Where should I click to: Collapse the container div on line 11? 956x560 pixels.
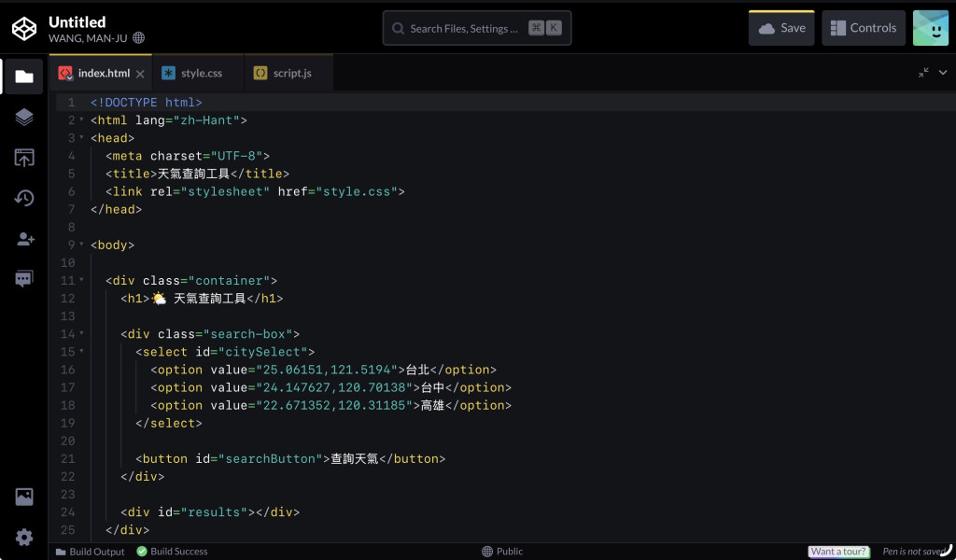point(82,280)
